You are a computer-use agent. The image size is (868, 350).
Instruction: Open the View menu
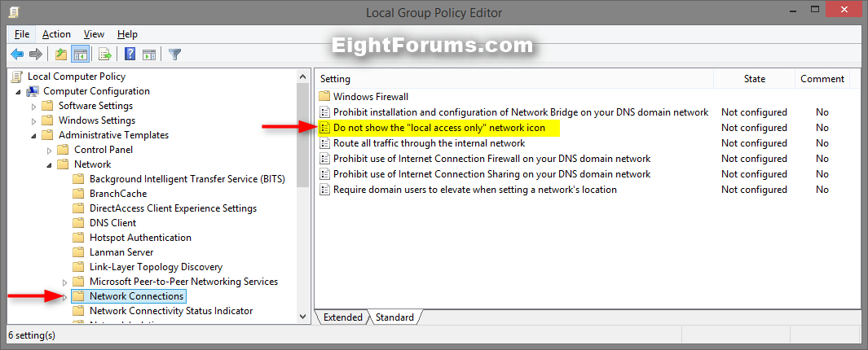pyautogui.click(x=94, y=34)
